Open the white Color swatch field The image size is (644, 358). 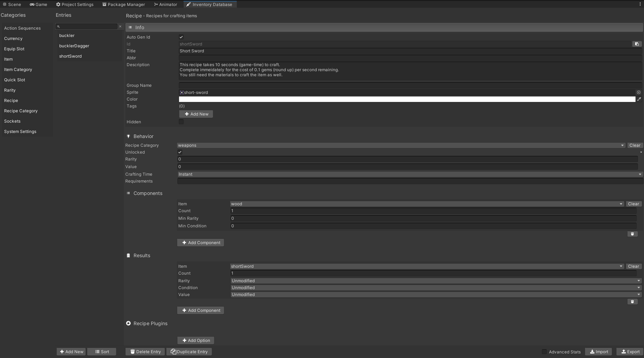click(x=407, y=99)
